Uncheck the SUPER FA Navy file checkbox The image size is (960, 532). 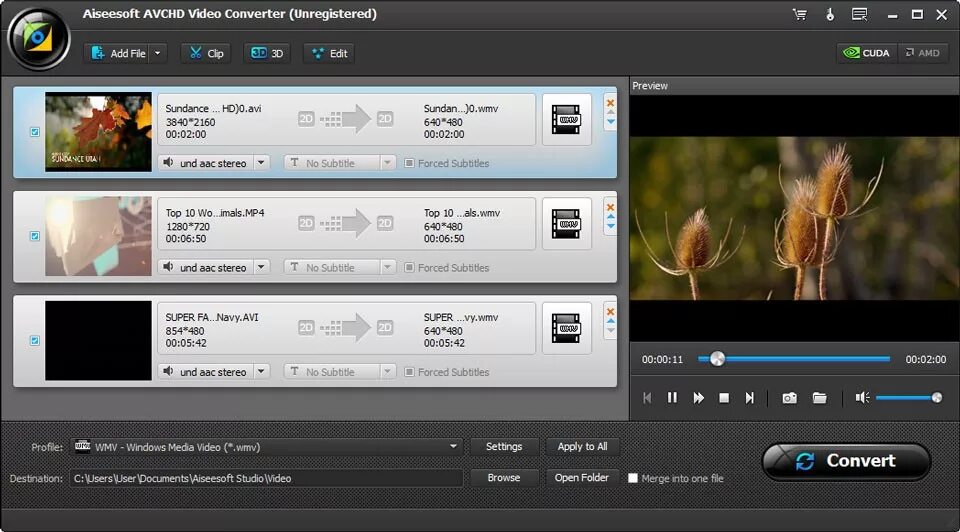pyautogui.click(x=35, y=340)
